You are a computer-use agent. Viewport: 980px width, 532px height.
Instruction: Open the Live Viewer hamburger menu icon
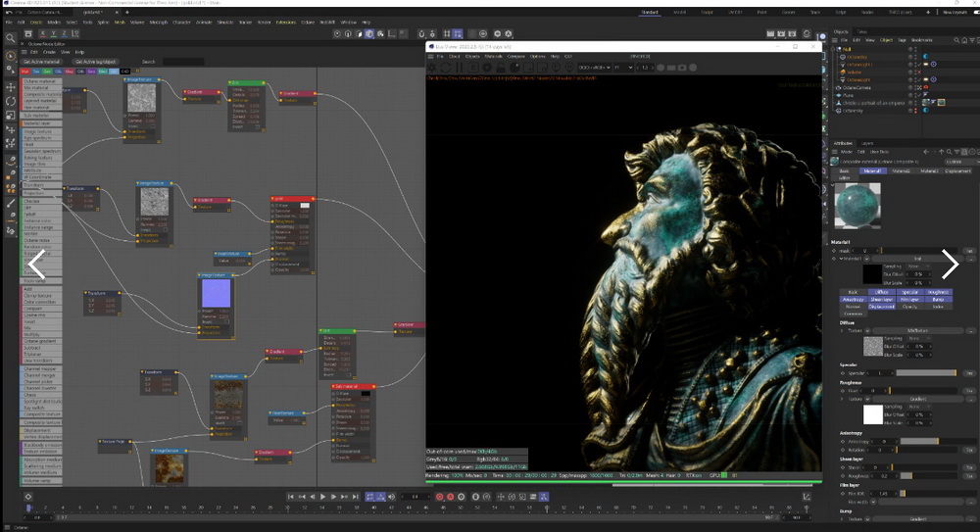(430, 56)
